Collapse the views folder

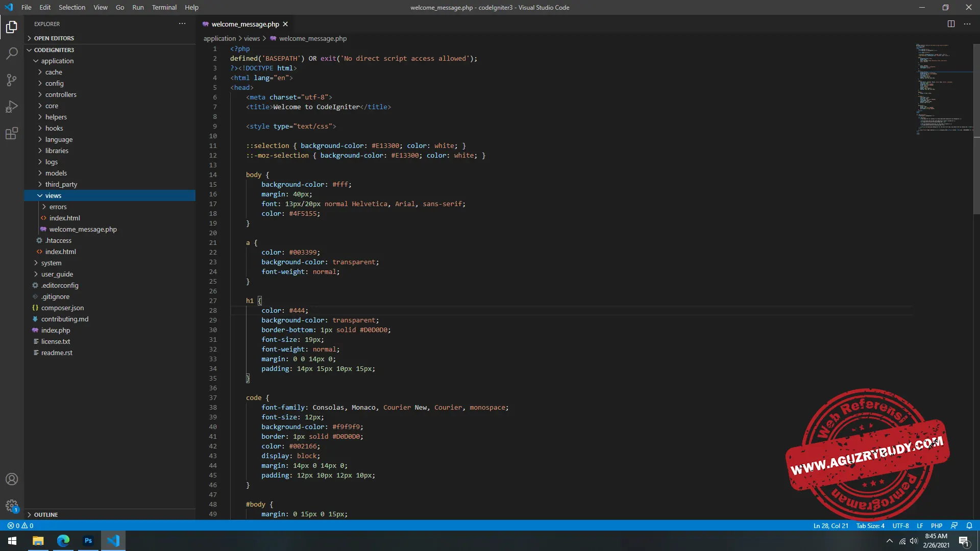coord(110,195)
